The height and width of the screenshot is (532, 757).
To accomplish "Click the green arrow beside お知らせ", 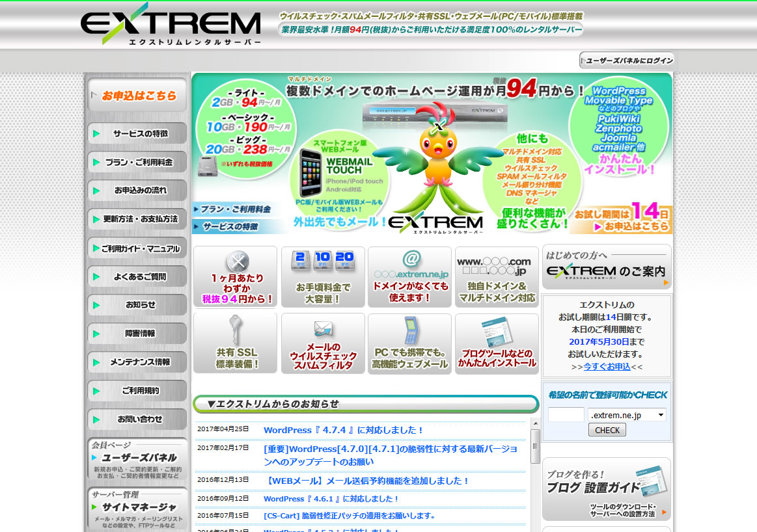I will point(96,305).
